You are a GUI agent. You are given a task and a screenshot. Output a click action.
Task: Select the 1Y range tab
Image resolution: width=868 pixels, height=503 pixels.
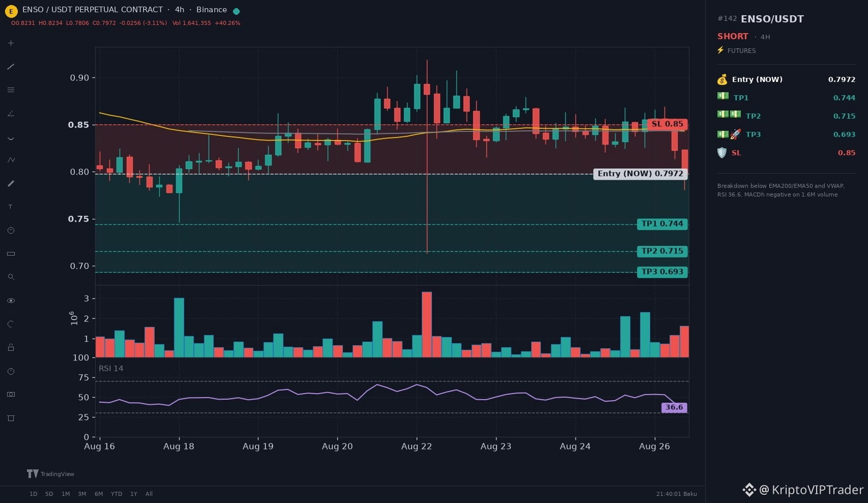tap(134, 494)
